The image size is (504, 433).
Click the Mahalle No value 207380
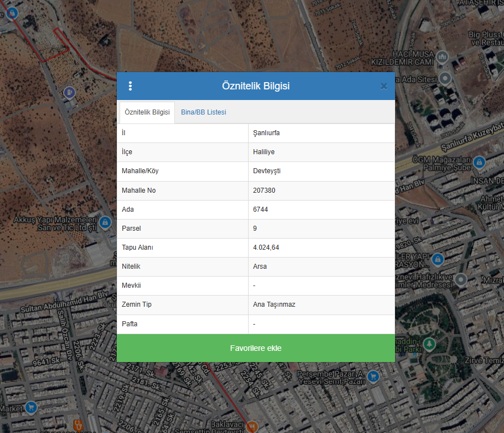click(x=264, y=191)
